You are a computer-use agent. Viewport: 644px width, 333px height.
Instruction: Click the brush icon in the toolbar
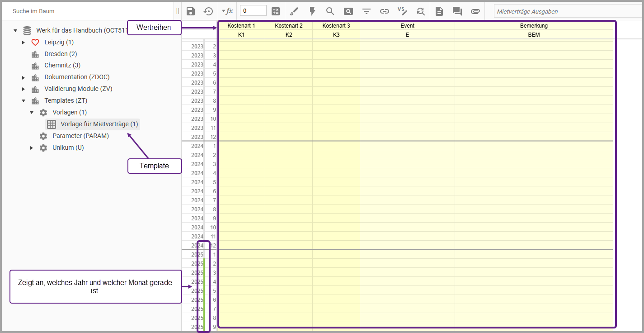coord(294,11)
